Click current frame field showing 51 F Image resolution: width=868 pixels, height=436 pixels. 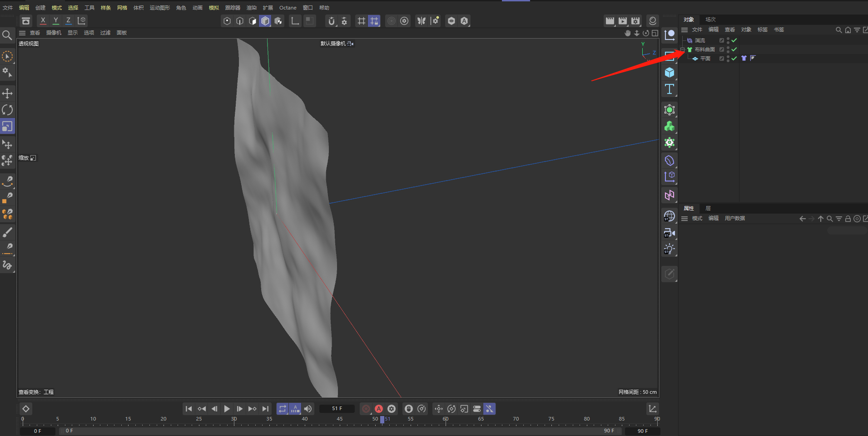[x=337, y=409]
